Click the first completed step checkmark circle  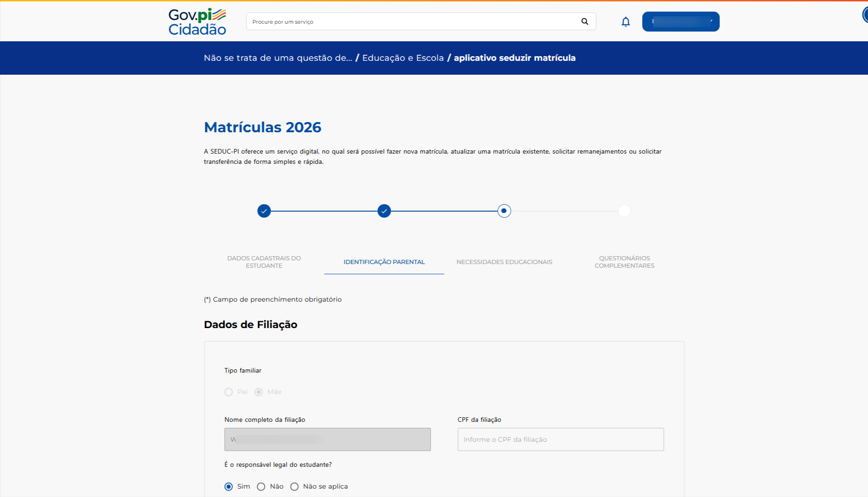(264, 211)
